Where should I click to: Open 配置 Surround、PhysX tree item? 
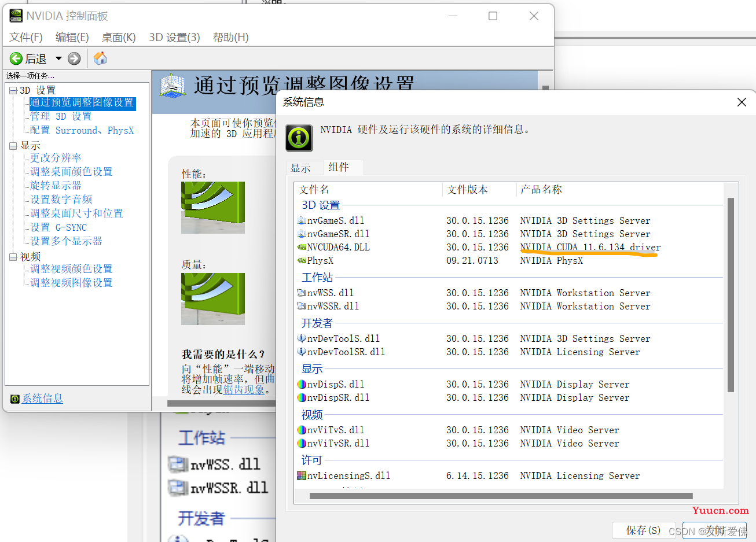point(82,130)
